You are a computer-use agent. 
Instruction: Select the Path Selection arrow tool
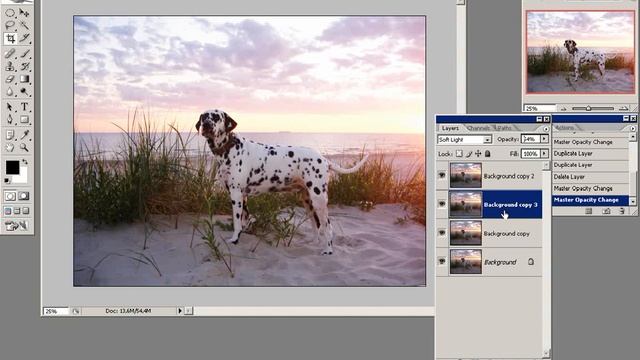(x=10, y=107)
